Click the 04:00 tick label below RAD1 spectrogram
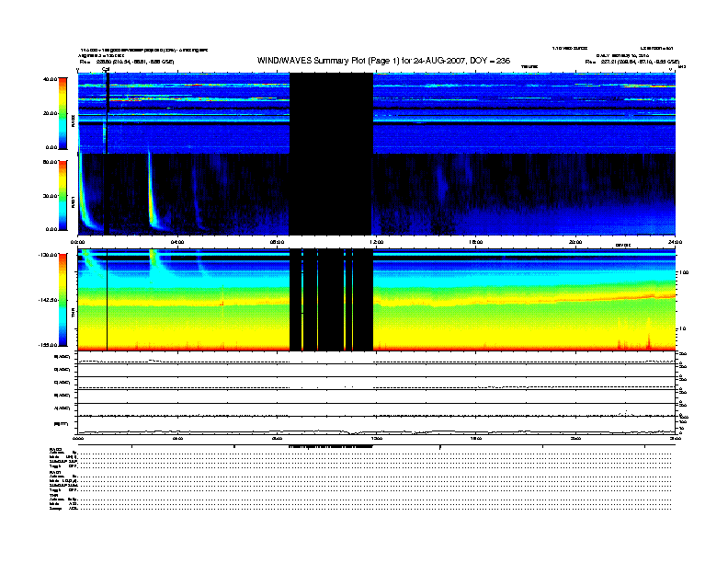Image resolution: width=728 pixels, height=563 pixels. [177, 242]
